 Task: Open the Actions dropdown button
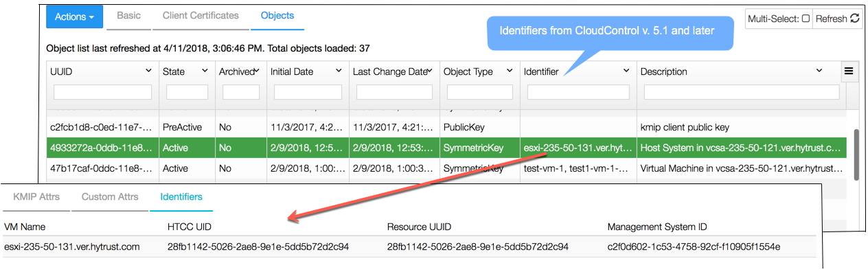coord(74,16)
